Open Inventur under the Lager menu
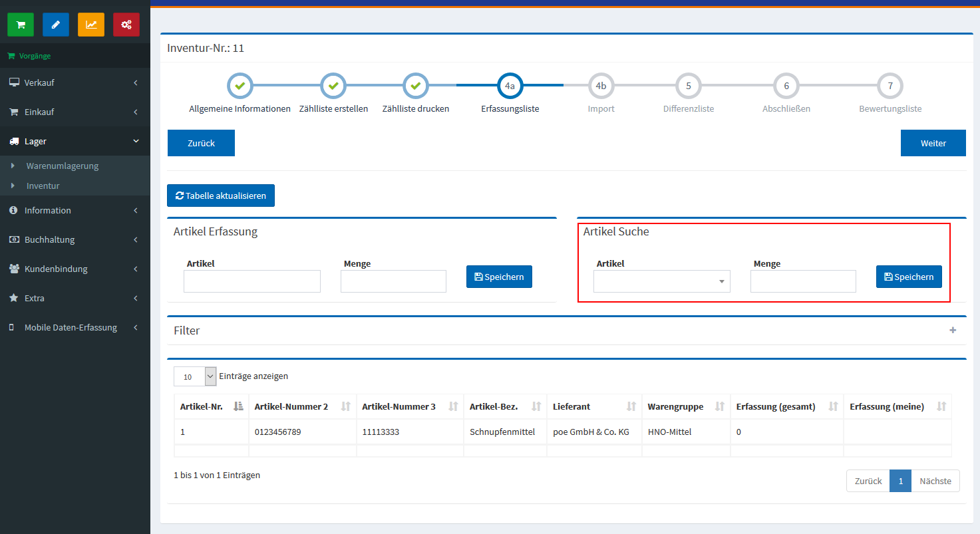The image size is (980, 534). [x=43, y=186]
